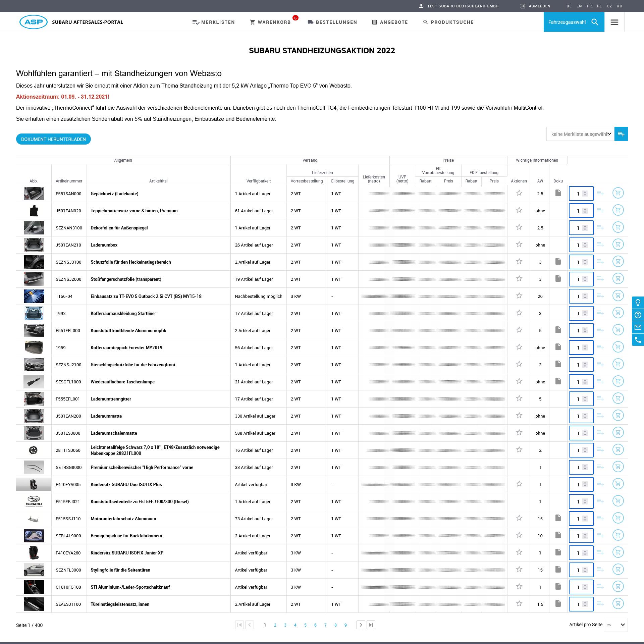Open the Warenkorb menu item

pyautogui.click(x=270, y=22)
